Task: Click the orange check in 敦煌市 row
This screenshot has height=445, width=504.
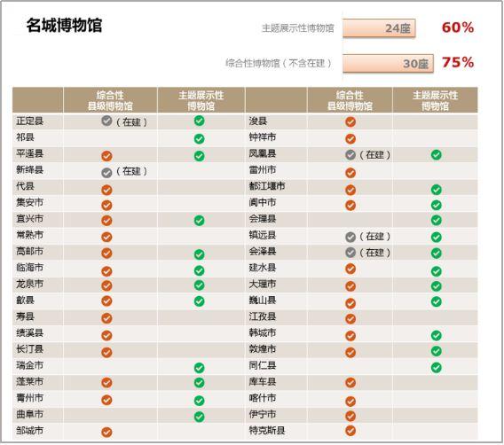Action: (350, 352)
